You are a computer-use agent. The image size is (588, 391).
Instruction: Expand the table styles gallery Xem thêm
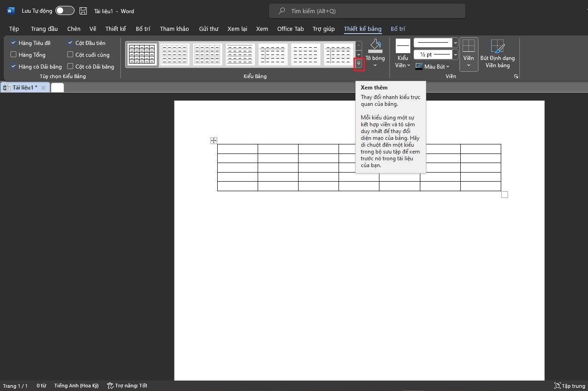point(359,64)
